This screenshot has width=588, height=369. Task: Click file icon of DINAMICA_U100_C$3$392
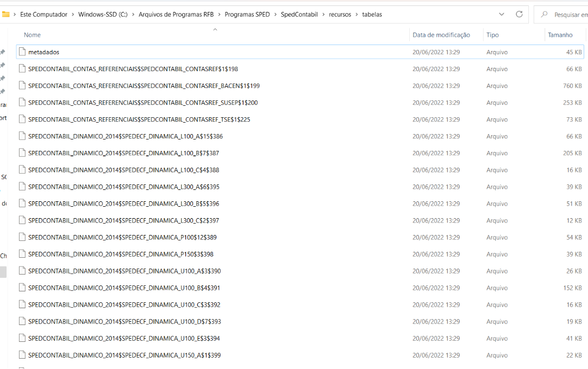tap(23, 305)
